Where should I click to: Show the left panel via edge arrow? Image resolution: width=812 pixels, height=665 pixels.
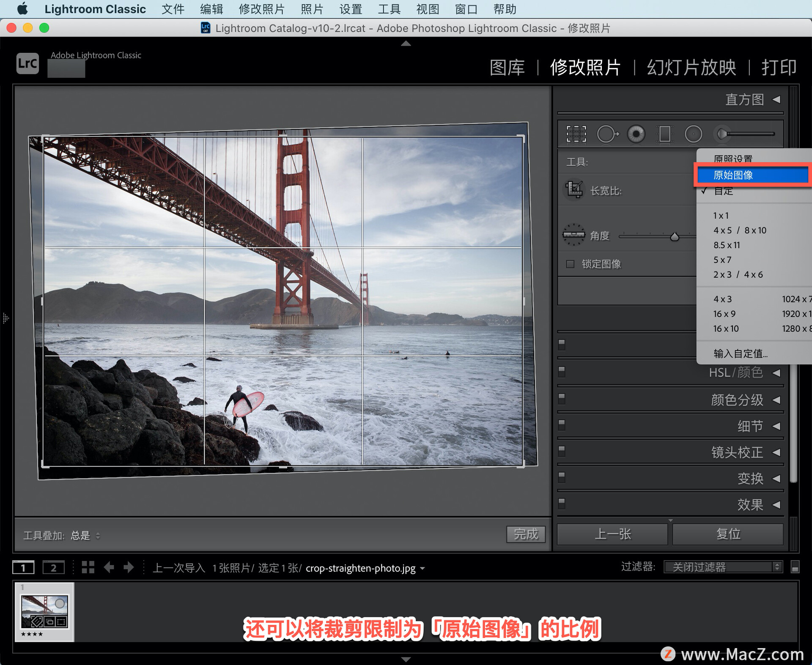[5, 318]
